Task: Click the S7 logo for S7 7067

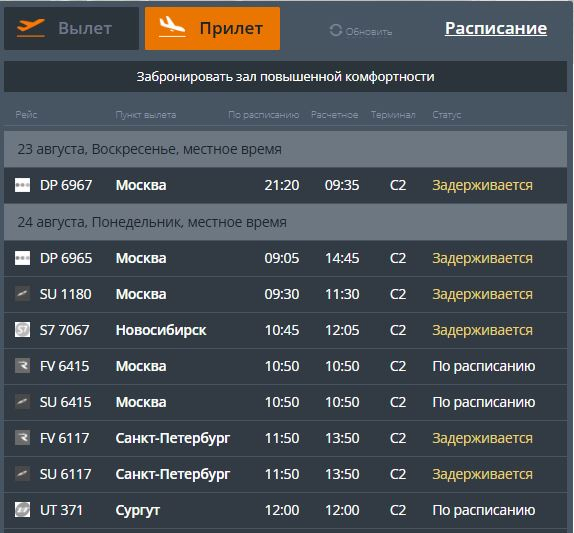Action: pos(22,330)
